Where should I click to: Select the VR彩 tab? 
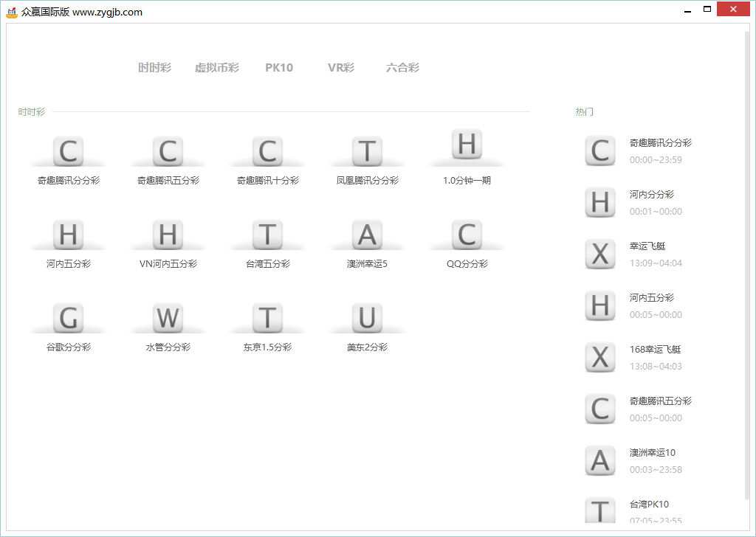point(341,67)
